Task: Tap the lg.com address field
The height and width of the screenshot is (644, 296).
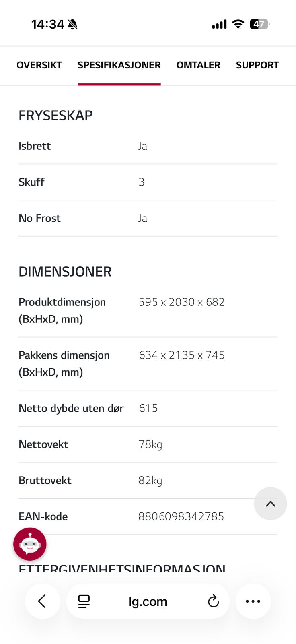Action: (148, 601)
